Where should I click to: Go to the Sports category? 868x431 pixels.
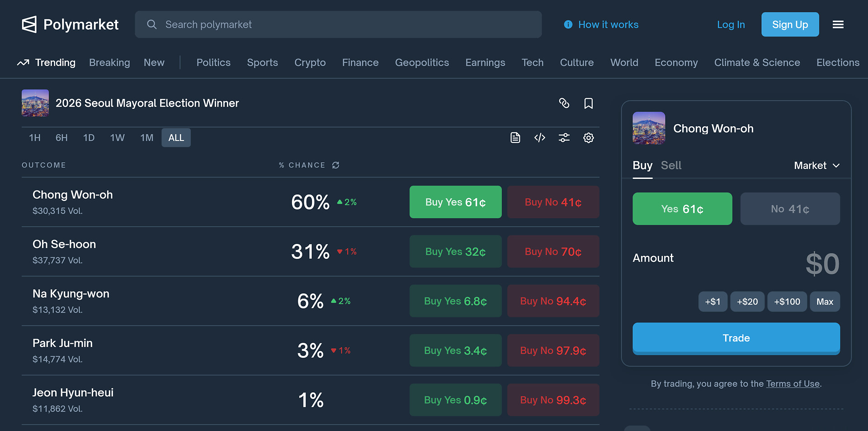(x=263, y=62)
